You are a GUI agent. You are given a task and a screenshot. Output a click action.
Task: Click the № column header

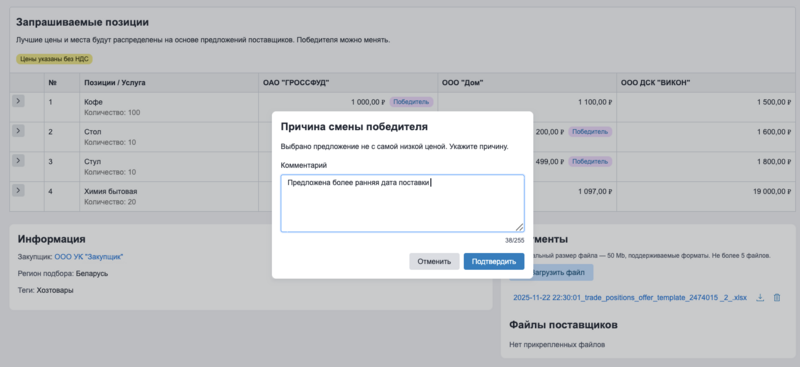click(53, 83)
